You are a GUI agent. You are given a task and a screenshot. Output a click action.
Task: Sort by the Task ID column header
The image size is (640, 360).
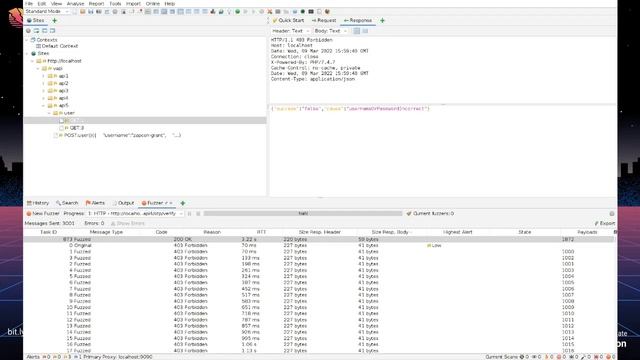tap(48, 232)
